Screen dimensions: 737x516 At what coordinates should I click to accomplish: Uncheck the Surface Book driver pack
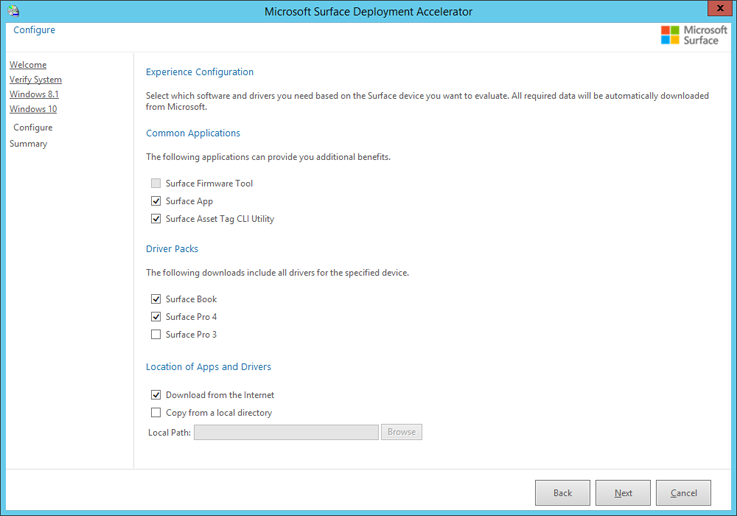[x=156, y=299]
